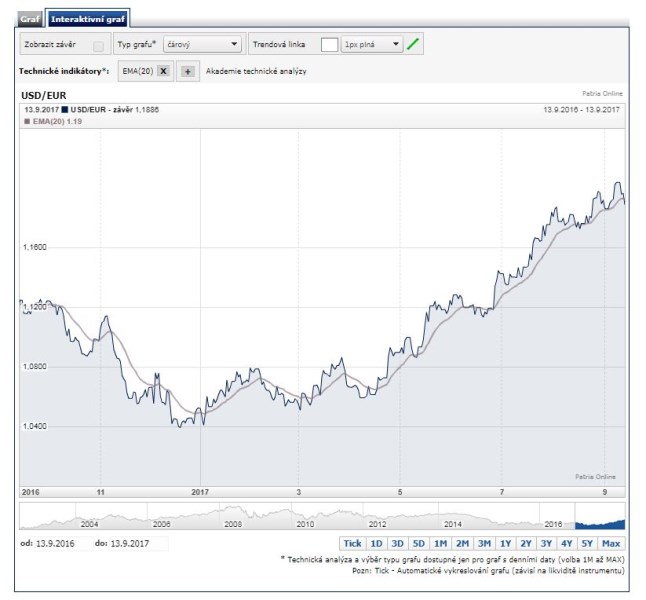The height and width of the screenshot is (600, 646).
Task: Switch to the Graf tab
Action: coord(30,19)
